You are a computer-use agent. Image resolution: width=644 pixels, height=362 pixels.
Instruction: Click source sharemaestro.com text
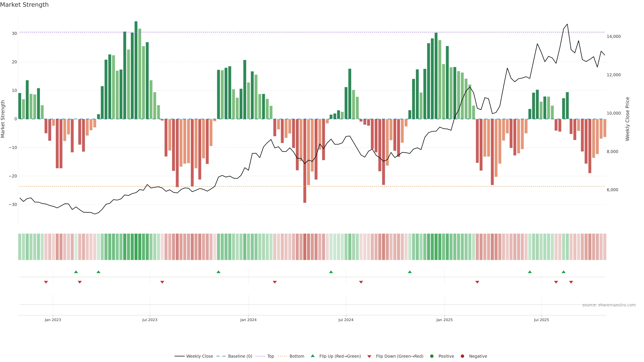point(609,305)
